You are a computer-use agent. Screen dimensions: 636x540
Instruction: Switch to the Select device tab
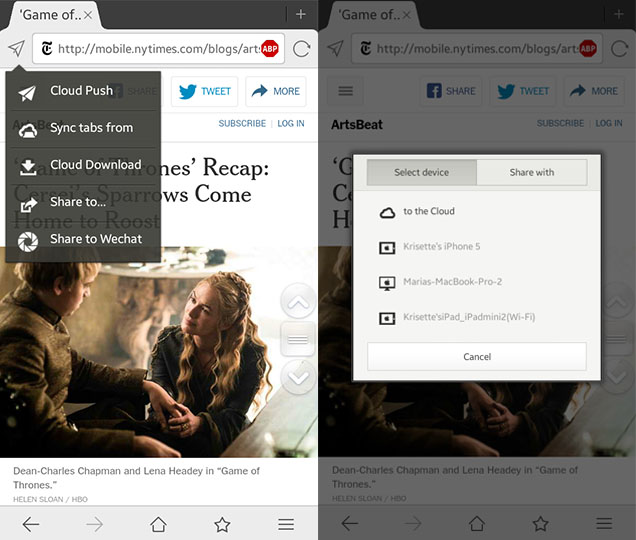421,172
